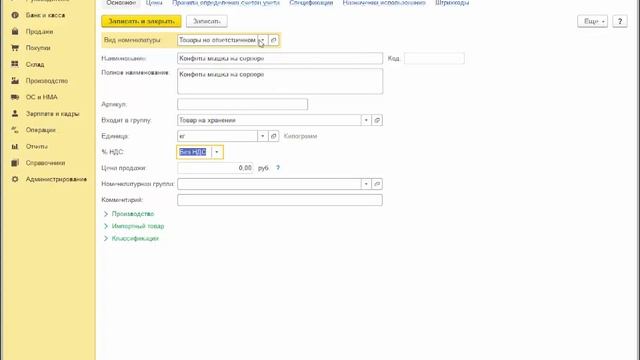Click the Покупки cart icon

[x=15, y=48]
